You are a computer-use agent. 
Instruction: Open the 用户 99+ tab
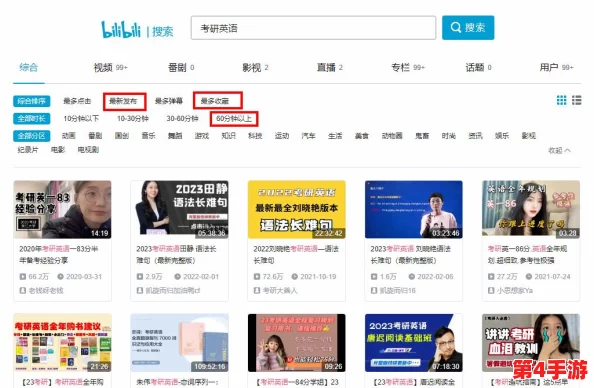(x=556, y=67)
